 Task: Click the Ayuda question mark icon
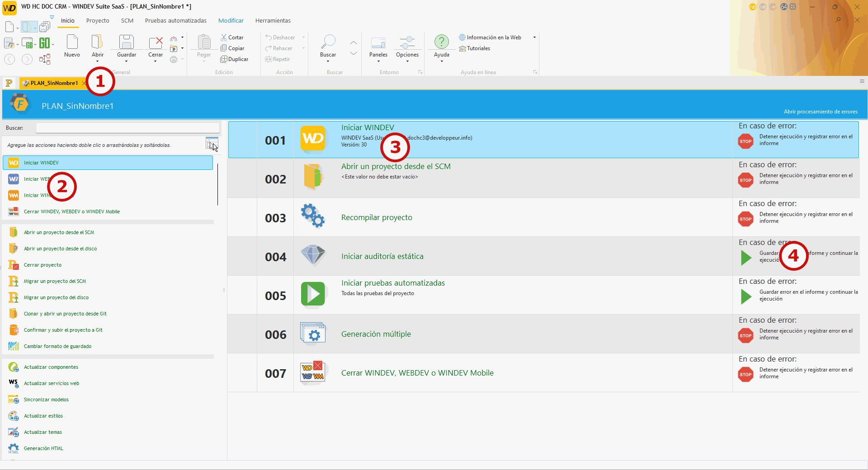442,42
